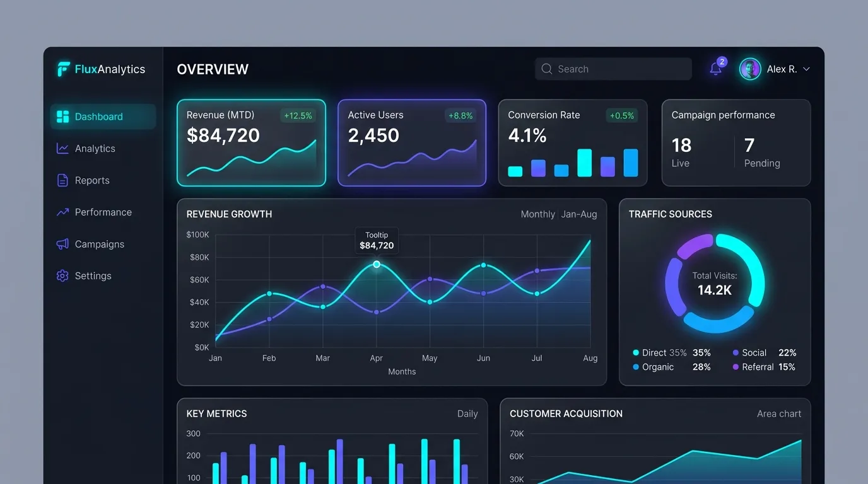
Task: Click the Campaigns megaphone icon in sidebar
Action: [62, 244]
